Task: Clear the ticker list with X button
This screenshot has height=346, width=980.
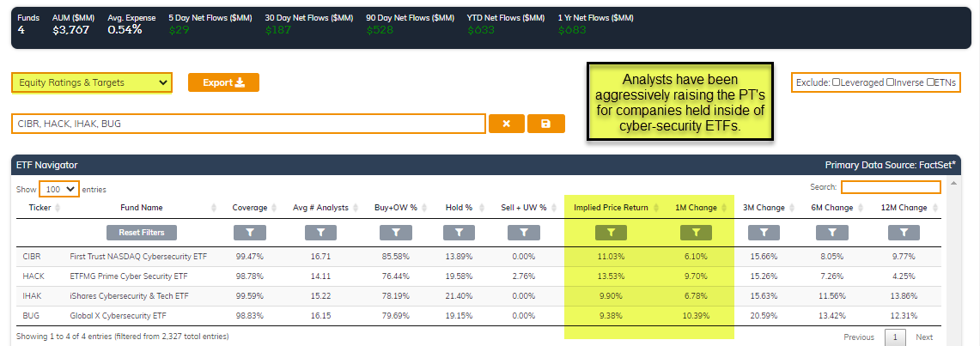Action: click(506, 124)
